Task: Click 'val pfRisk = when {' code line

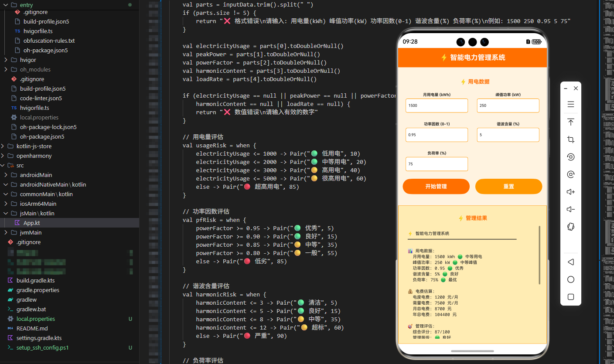Action: [215, 220]
